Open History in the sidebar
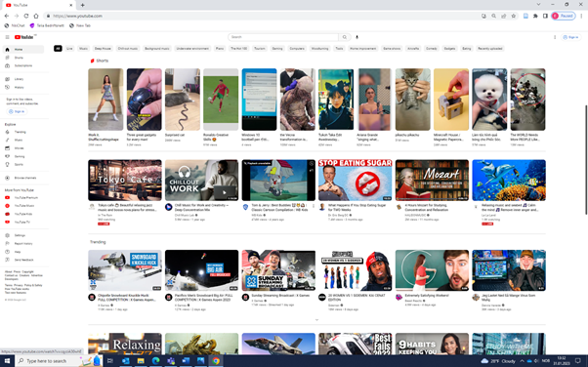588x367 pixels. tap(22, 87)
